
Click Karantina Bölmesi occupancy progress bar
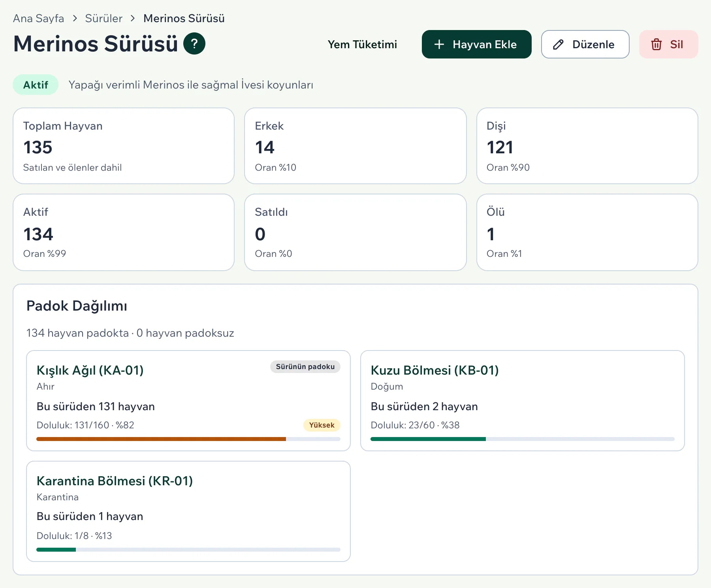[x=188, y=550]
